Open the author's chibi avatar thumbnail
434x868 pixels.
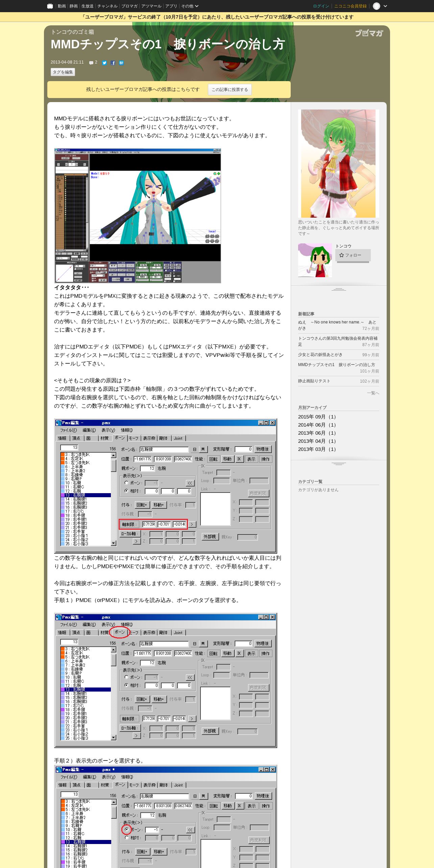pyautogui.click(x=315, y=260)
